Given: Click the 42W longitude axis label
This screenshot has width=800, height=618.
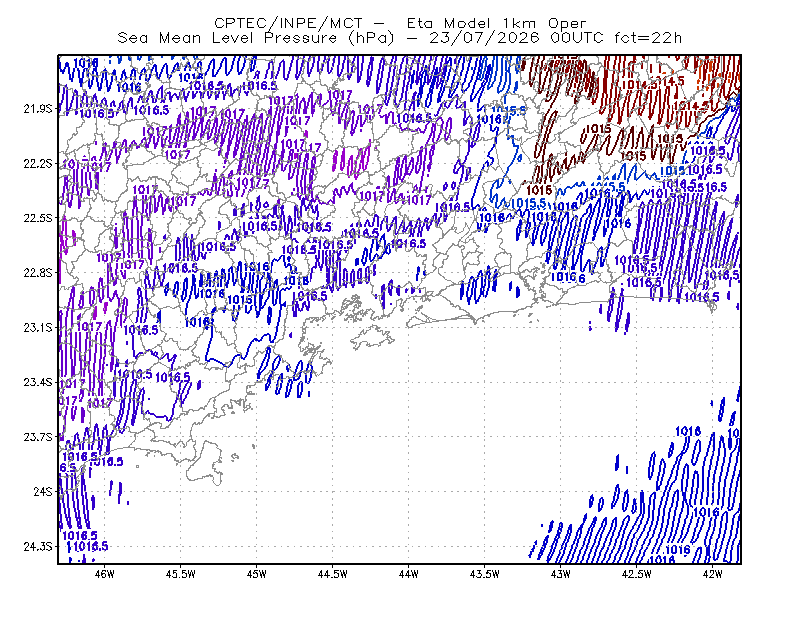Looking at the screenshot, I should point(712,574).
